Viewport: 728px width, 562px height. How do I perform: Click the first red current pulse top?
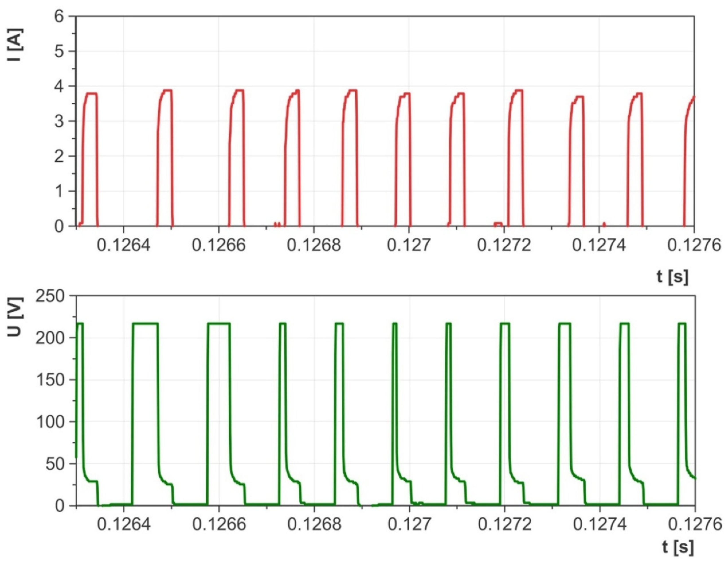click(x=91, y=93)
